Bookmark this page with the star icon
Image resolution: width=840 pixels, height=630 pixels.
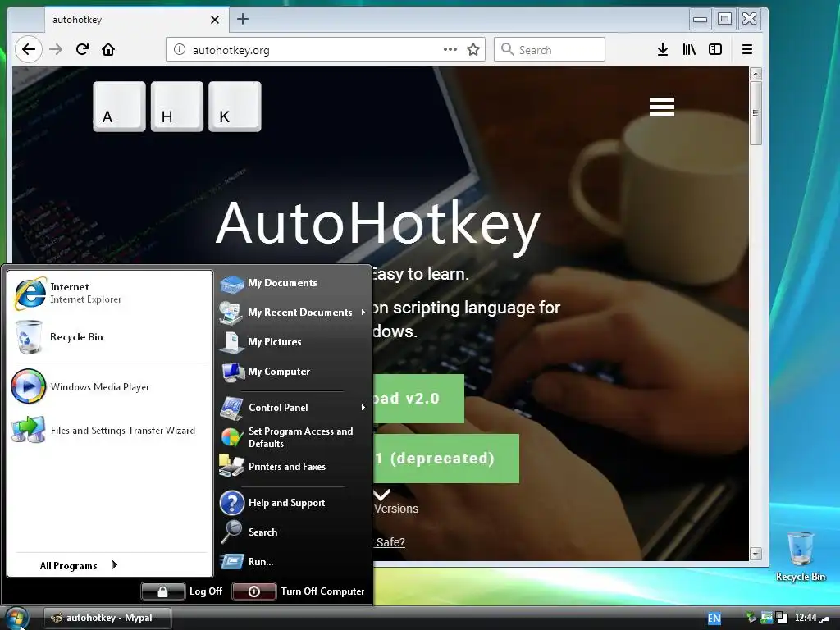click(473, 50)
